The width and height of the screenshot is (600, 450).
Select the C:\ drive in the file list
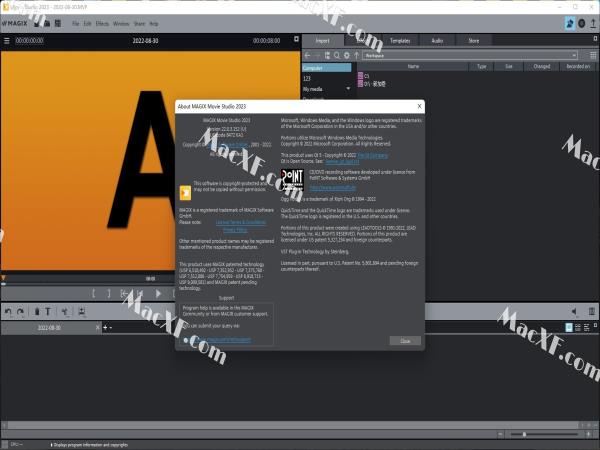pos(364,76)
